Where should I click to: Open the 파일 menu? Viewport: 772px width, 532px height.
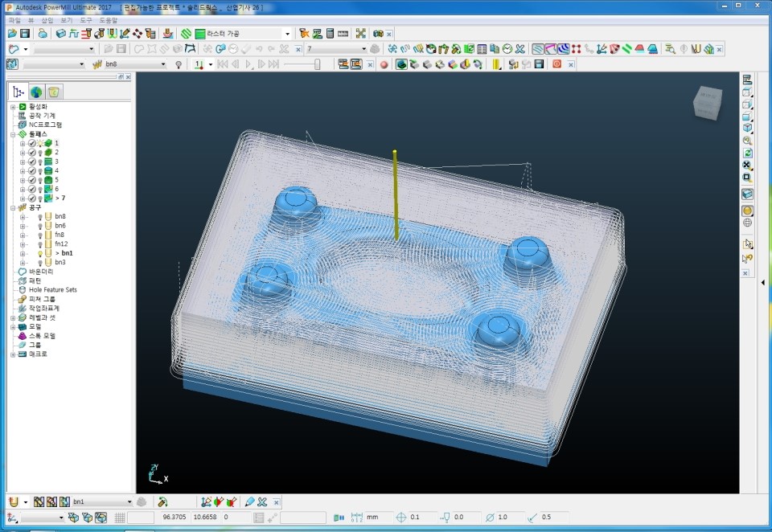(14, 20)
